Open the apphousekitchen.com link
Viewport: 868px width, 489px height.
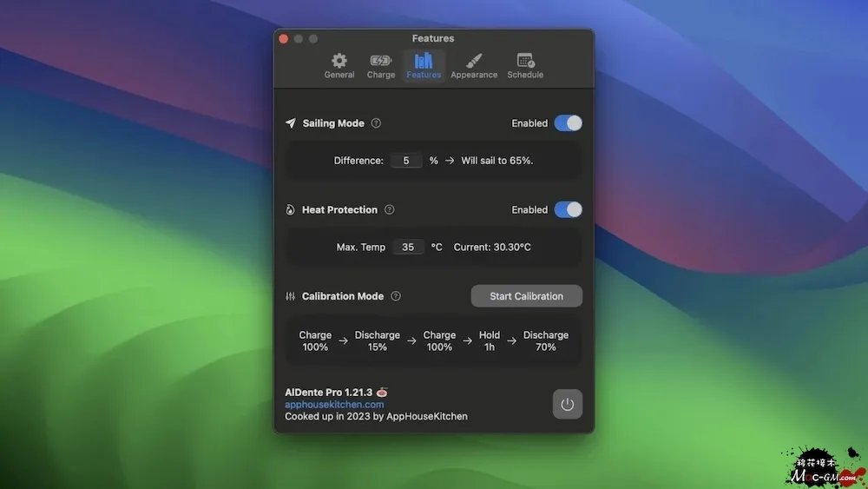point(334,404)
